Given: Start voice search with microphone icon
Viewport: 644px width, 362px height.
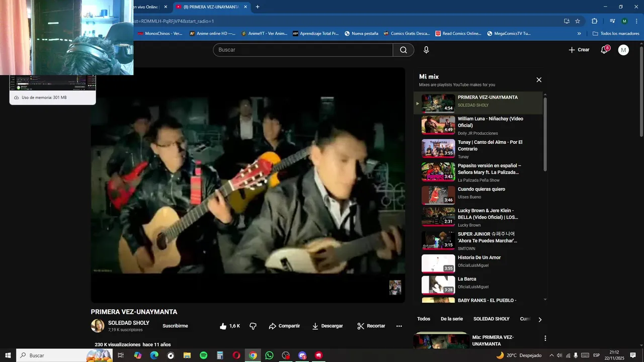Looking at the screenshot, I should (x=426, y=50).
